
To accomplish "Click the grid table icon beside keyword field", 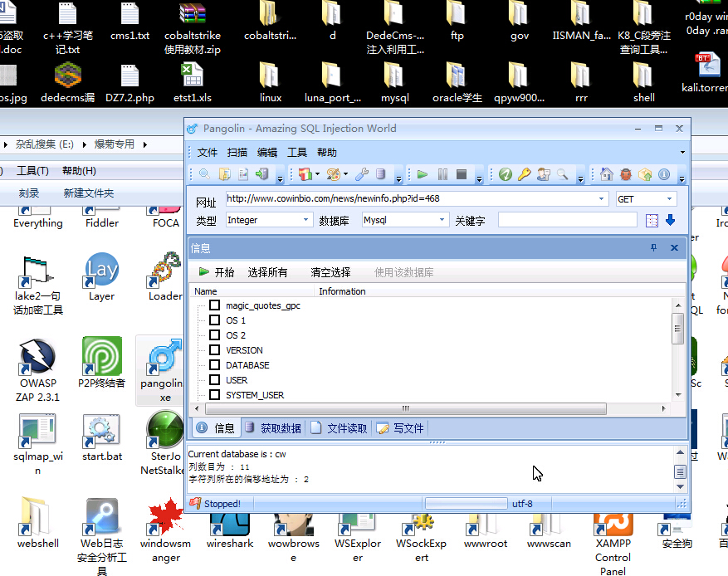I will point(652,221).
